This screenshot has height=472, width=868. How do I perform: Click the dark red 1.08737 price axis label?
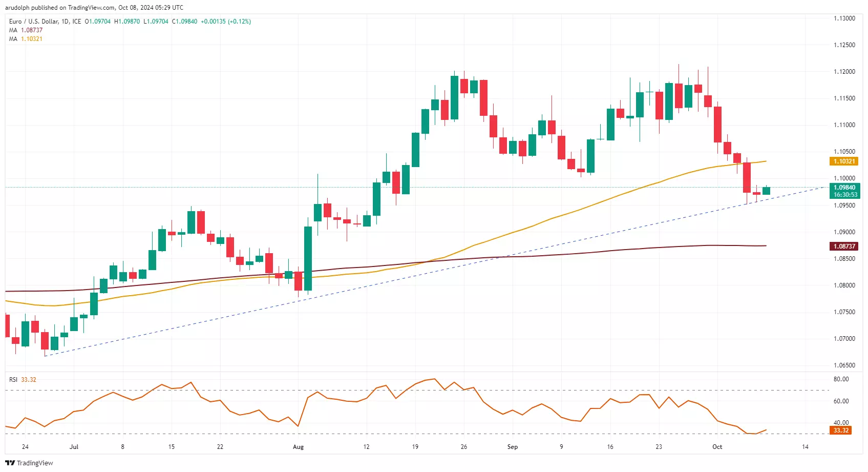(x=844, y=247)
